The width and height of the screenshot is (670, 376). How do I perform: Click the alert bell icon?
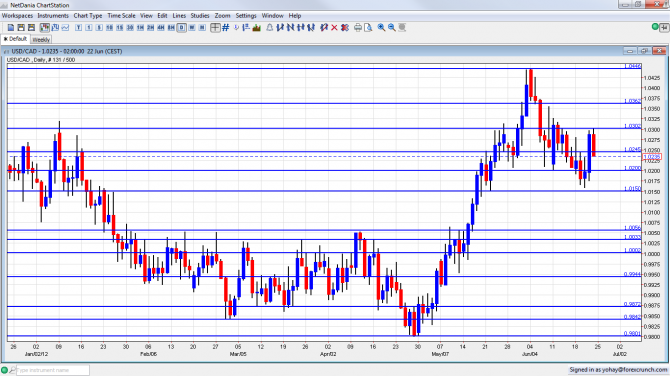tap(270, 27)
